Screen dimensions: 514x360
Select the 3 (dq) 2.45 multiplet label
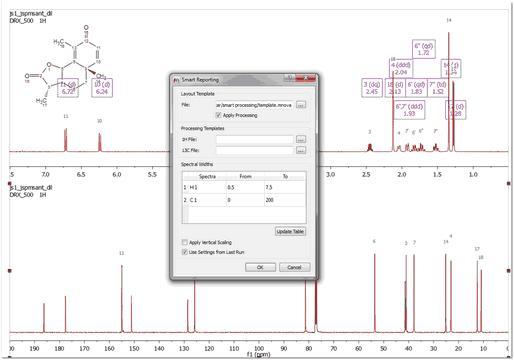[x=372, y=88]
